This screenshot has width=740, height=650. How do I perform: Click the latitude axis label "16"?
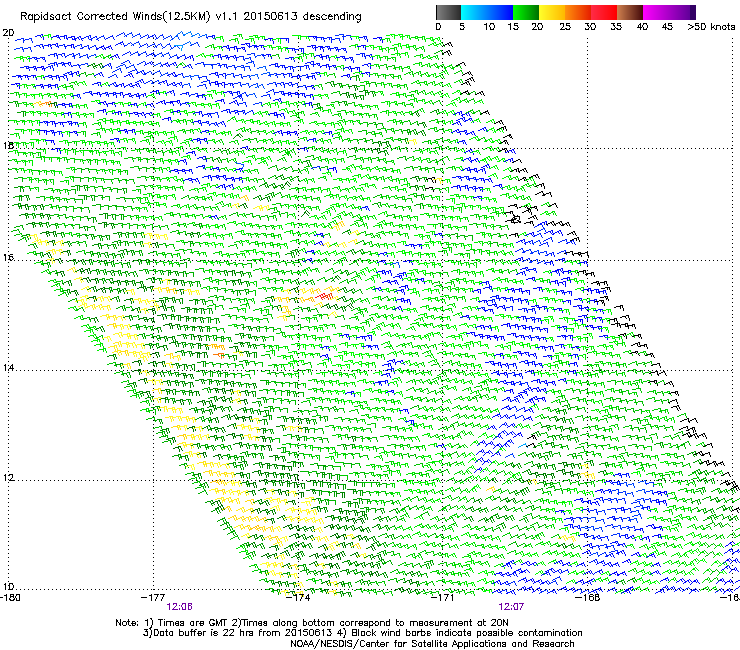pyautogui.click(x=8, y=258)
